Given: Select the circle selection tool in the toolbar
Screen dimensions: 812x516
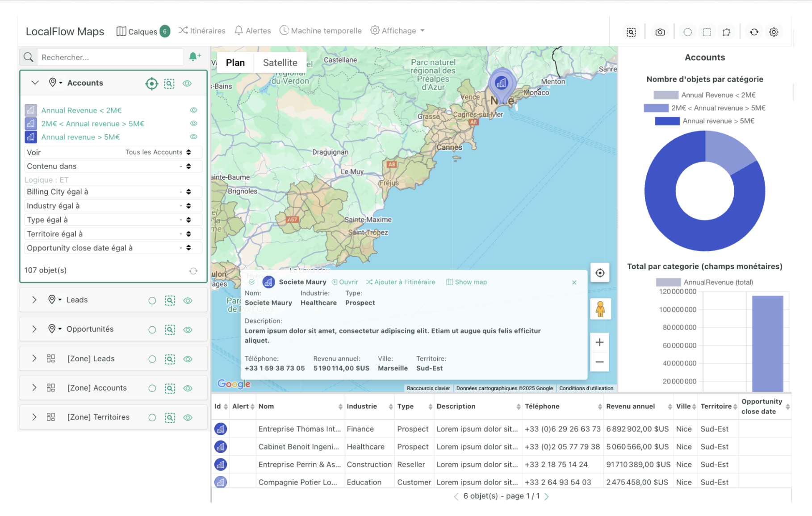Looking at the screenshot, I should tap(687, 32).
